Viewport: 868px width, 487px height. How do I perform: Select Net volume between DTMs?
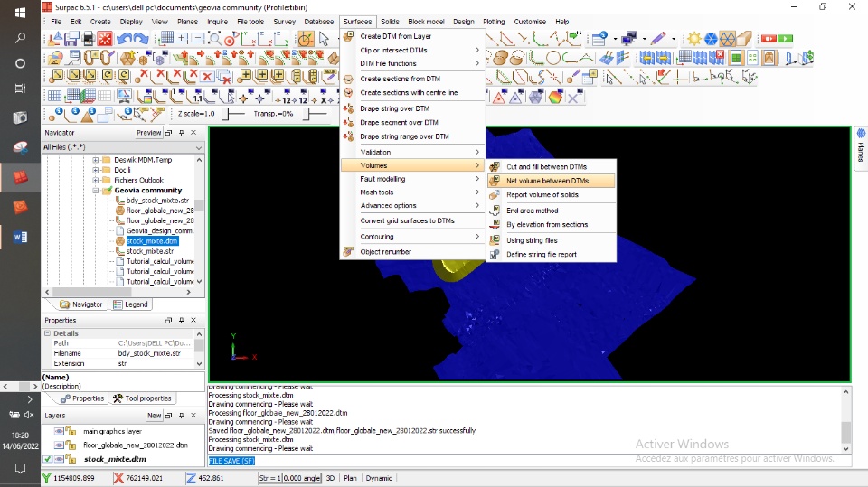(x=552, y=181)
